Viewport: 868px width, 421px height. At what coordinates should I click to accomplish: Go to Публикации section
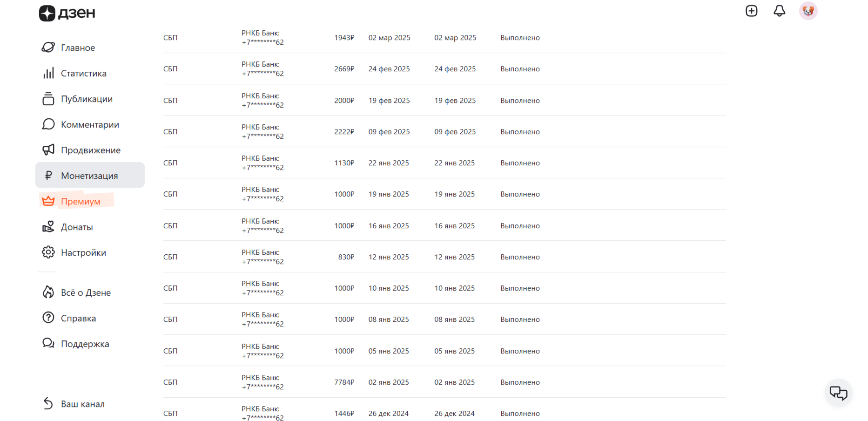87,99
